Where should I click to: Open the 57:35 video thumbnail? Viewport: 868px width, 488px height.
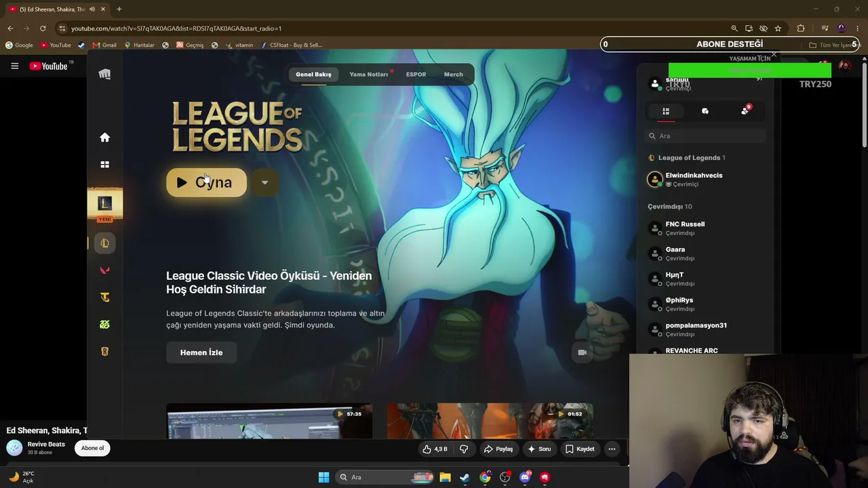pos(269,421)
